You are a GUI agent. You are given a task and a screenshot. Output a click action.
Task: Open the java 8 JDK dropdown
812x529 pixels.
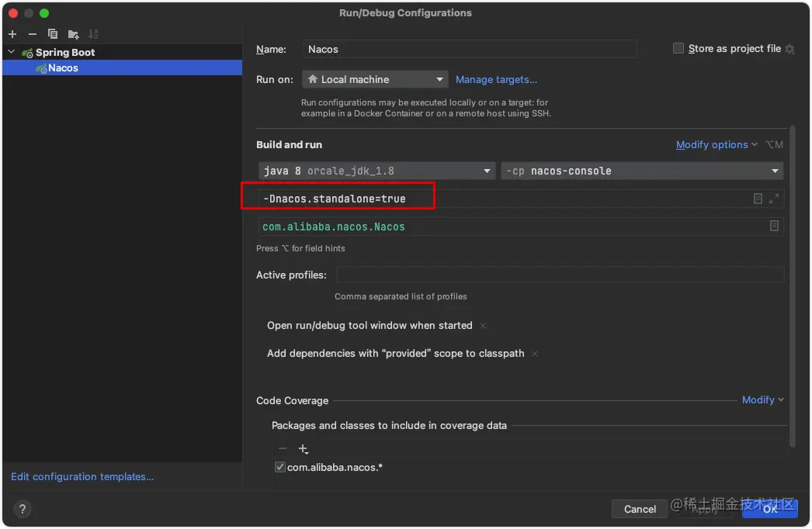point(377,171)
